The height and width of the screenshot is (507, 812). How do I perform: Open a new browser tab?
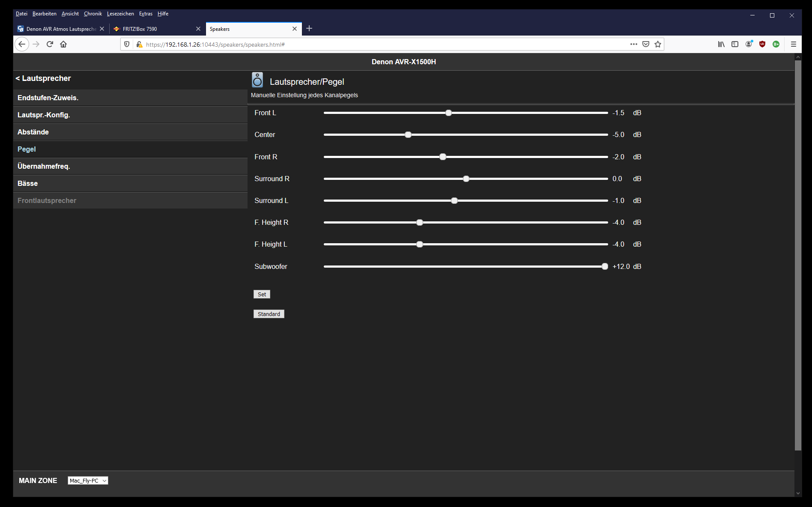click(x=309, y=28)
